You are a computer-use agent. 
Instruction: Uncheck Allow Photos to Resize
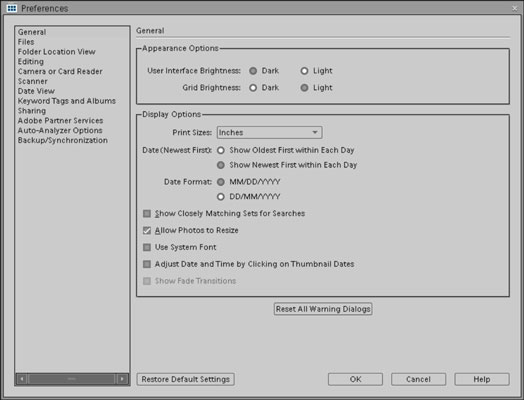(147, 231)
